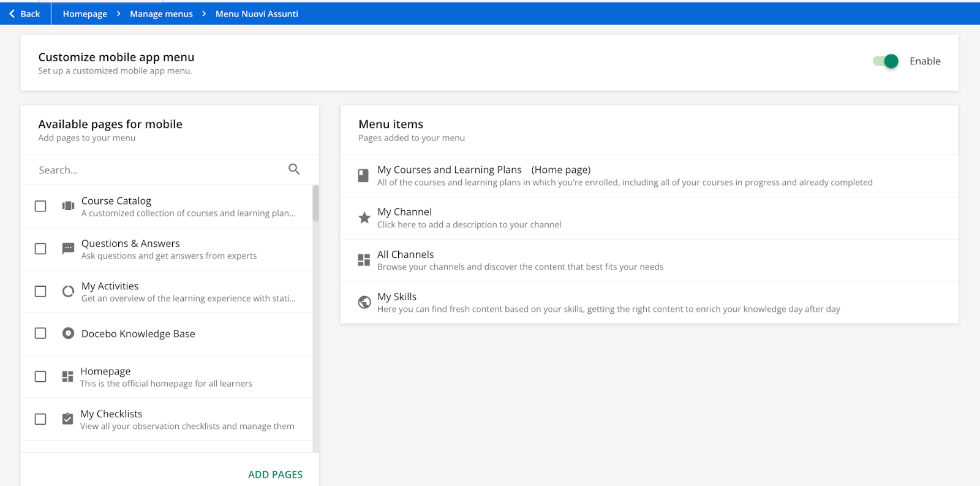Select the All Channels menu item title

click(405, 254)
